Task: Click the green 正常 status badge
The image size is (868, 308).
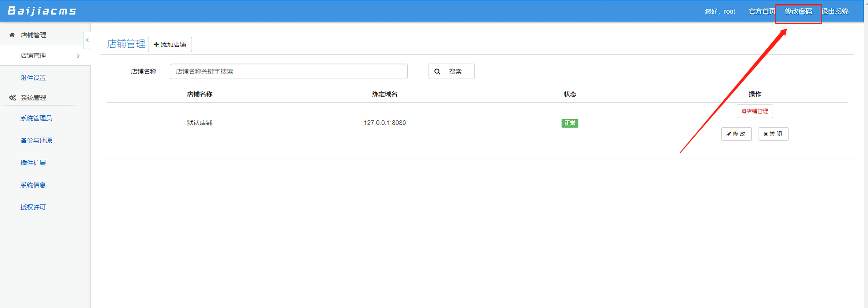Action: (570, 123)
